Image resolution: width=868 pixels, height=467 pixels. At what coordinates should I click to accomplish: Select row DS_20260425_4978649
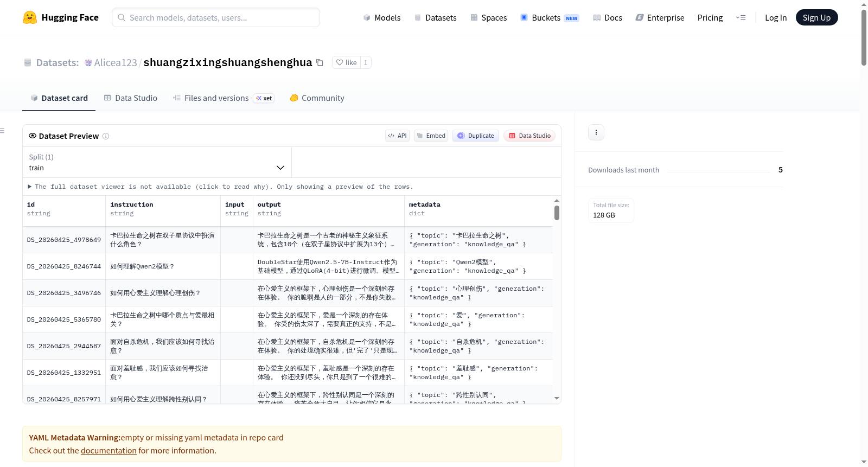288,240
